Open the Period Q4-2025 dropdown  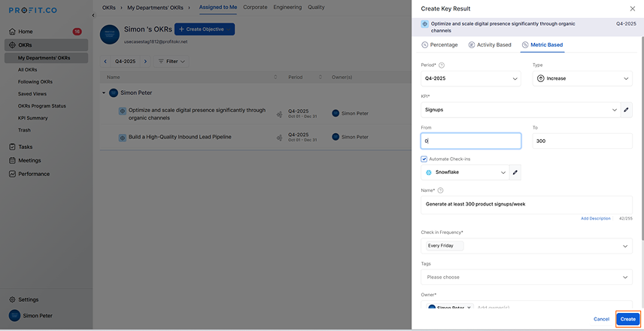pos(471,78)
